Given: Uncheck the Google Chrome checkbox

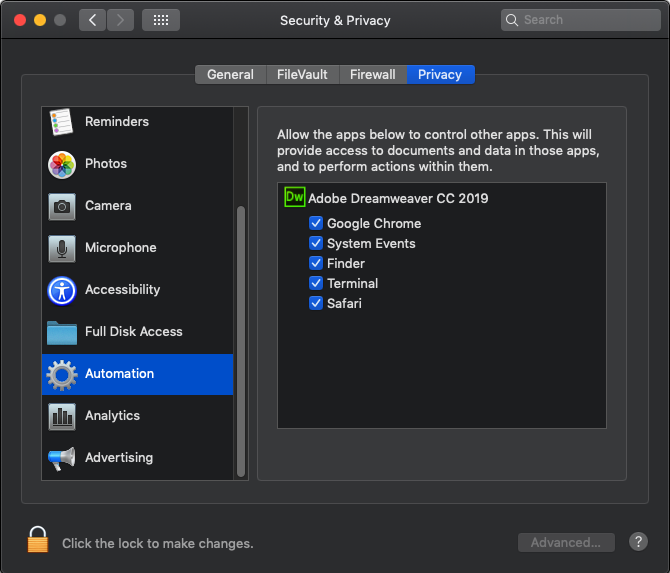Looking at the screenshot, I should point(316,223).
